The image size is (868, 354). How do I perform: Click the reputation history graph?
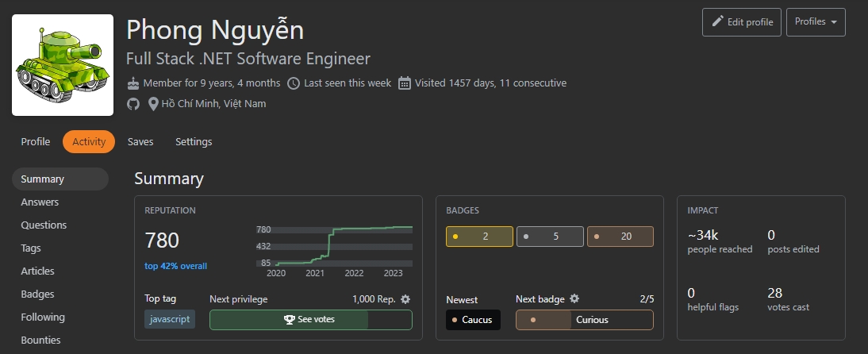click(334, 250)
